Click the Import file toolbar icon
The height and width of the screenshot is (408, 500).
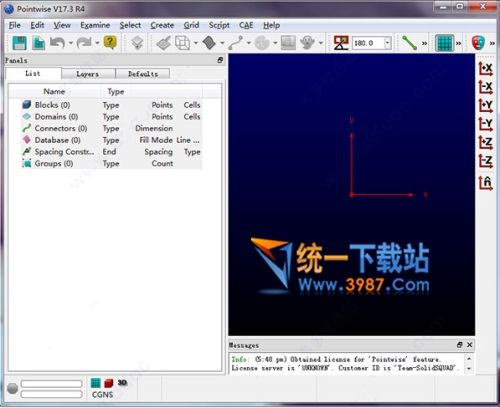[39, 43]
